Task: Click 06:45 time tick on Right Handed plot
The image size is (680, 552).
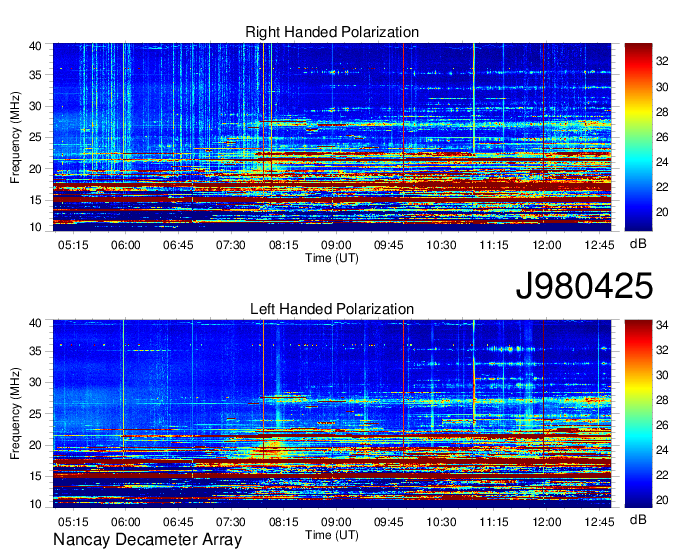Action: click(x=178, y=245)
